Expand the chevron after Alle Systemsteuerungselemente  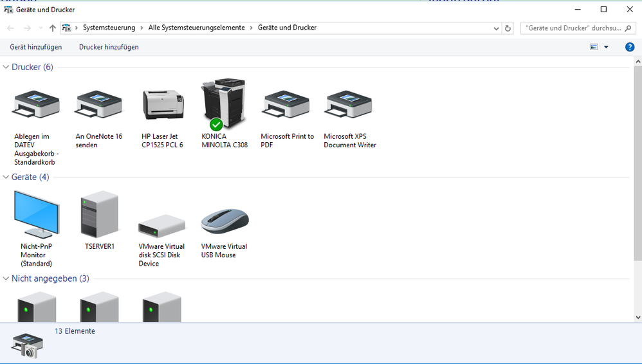[252, 28]
